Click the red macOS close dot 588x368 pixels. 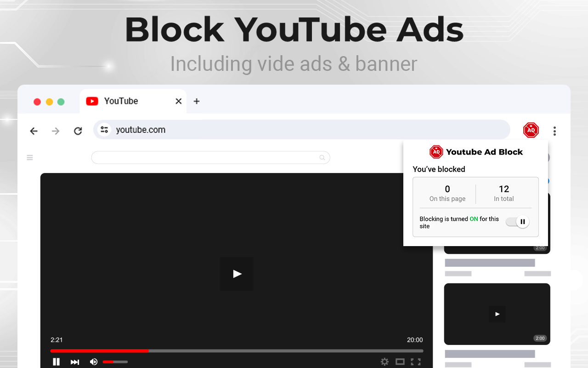click(37, 102)
